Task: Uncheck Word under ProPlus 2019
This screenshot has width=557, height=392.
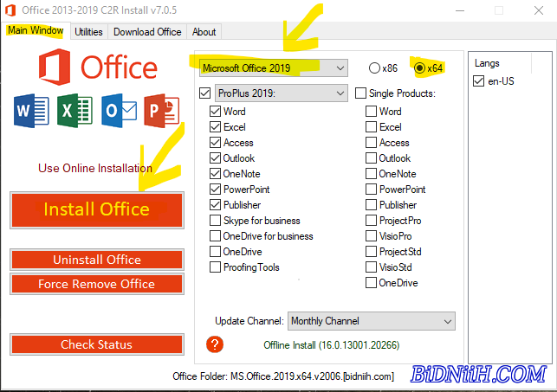Action: pyautogui.click(x=216, y=112)
